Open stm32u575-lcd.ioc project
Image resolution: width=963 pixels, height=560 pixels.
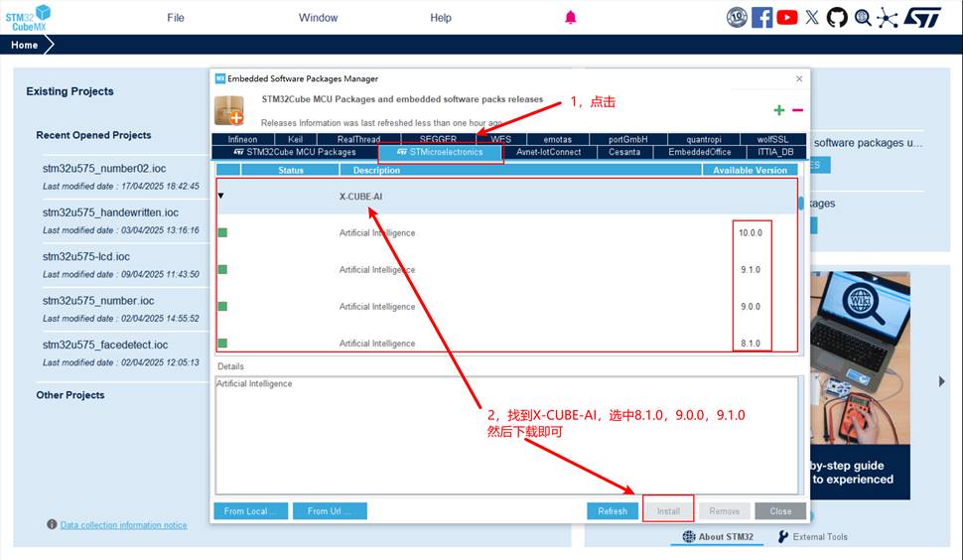pos(86,256)
